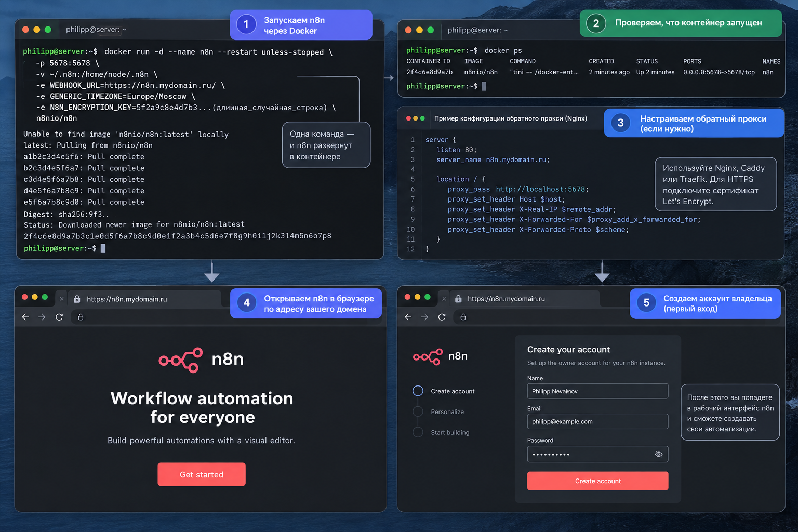Click server_name n8n.mydomain.ru line in Nginx config

(x=493, y=160)
